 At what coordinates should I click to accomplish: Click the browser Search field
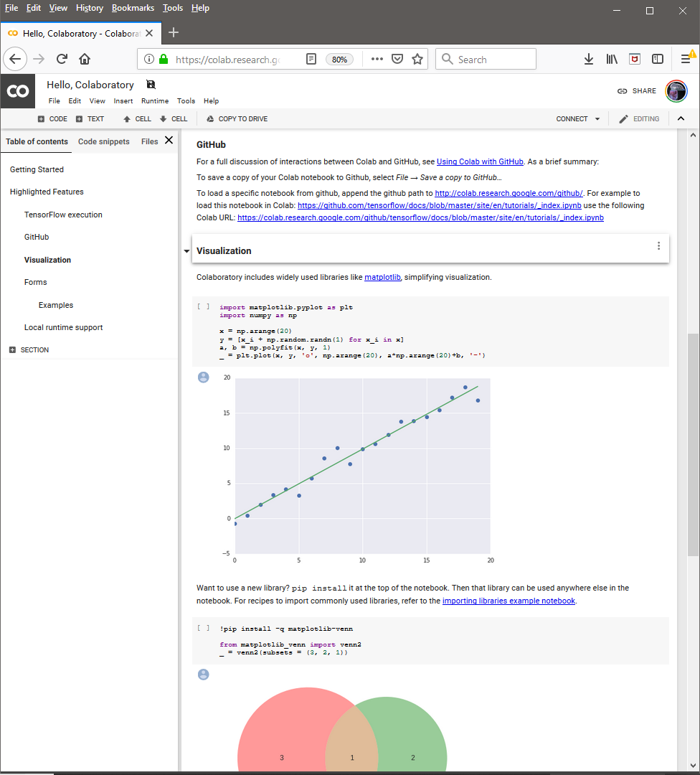click(x=486, y=60)
